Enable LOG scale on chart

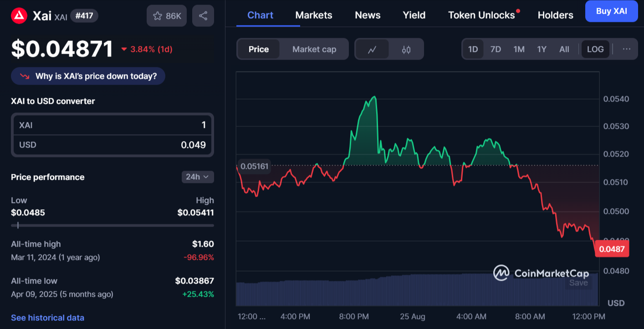pos(595,49)
